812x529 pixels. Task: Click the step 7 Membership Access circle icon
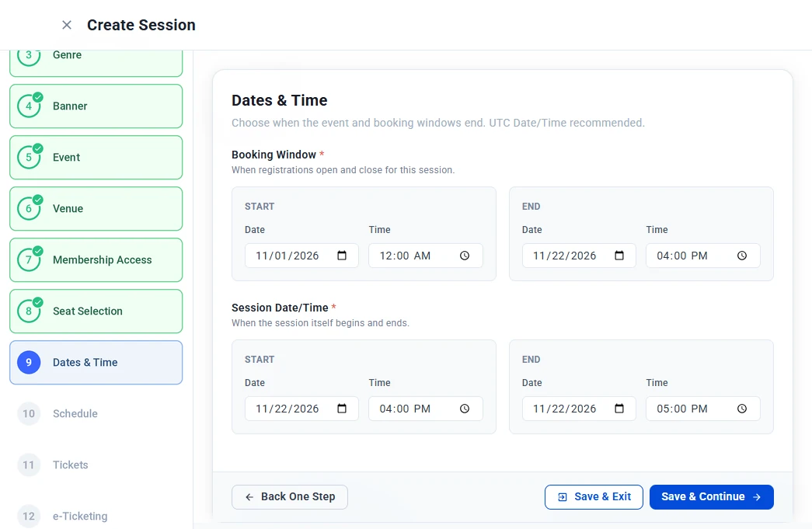29,260
